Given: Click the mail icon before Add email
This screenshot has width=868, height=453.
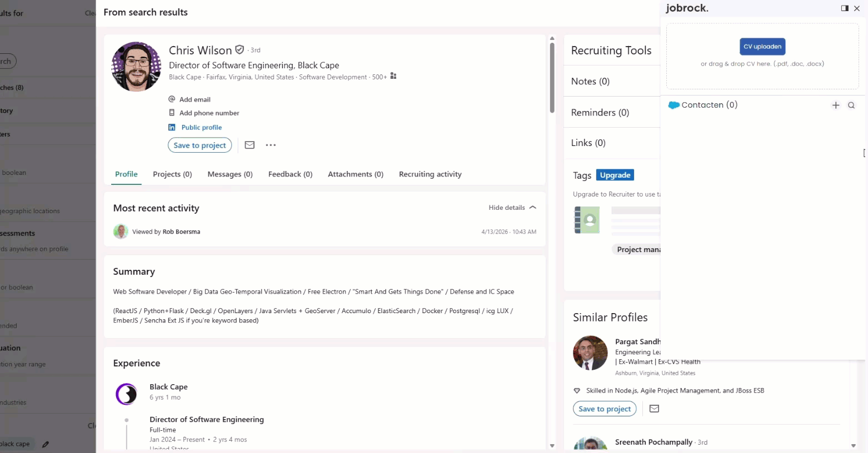Looking at the screenshot, I should click(x=172, y=99).
